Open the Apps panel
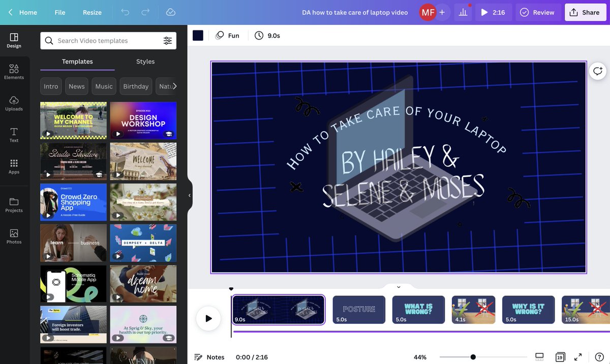The height and width of the screenshot is (364, 610). (x=14, y=166)
